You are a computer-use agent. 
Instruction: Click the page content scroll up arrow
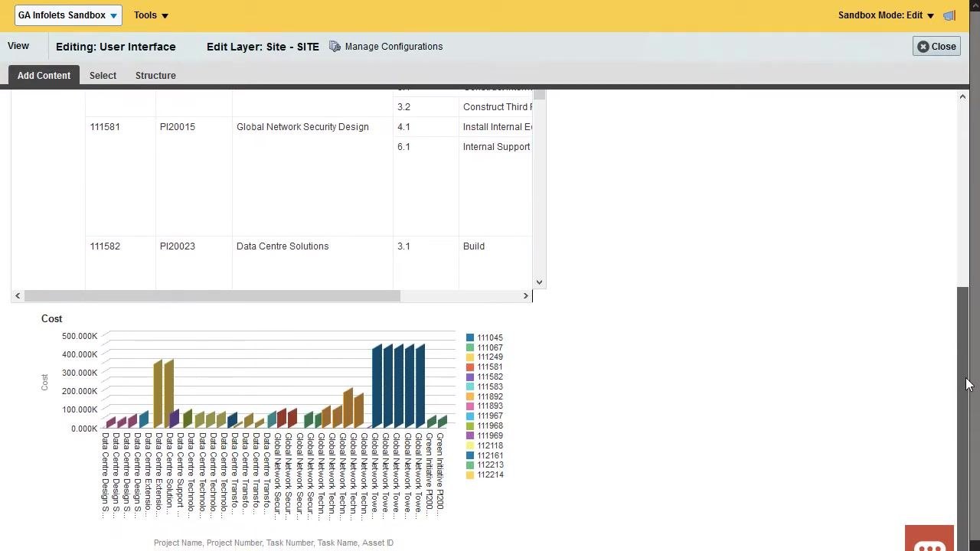(962, 96)
